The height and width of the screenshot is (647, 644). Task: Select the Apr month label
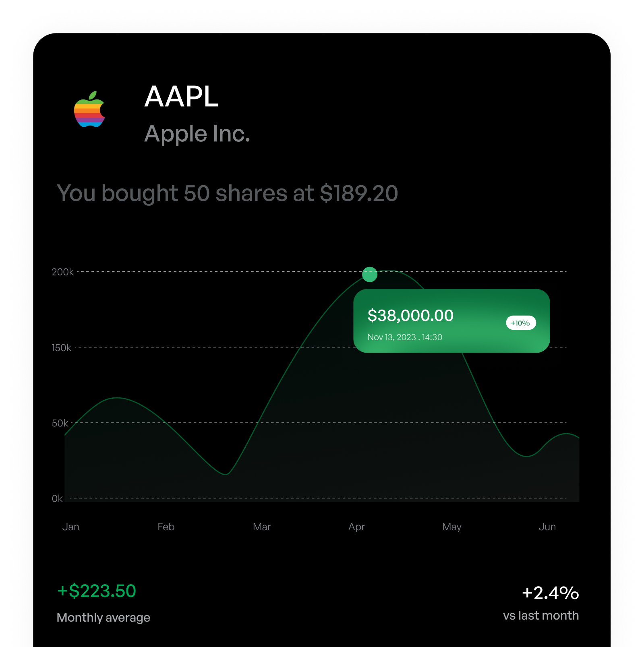[x=356, y=527]
